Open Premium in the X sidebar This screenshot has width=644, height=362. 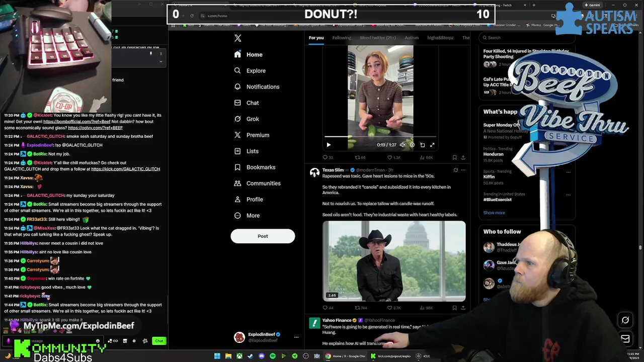252,135
